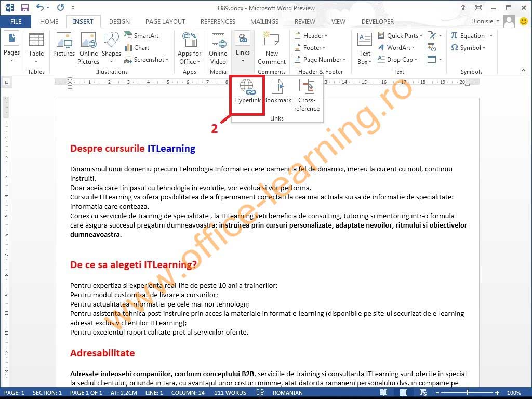
Task: Click the 'PAGE 1 OF 1' status entry
Action: tap(86, 393)
